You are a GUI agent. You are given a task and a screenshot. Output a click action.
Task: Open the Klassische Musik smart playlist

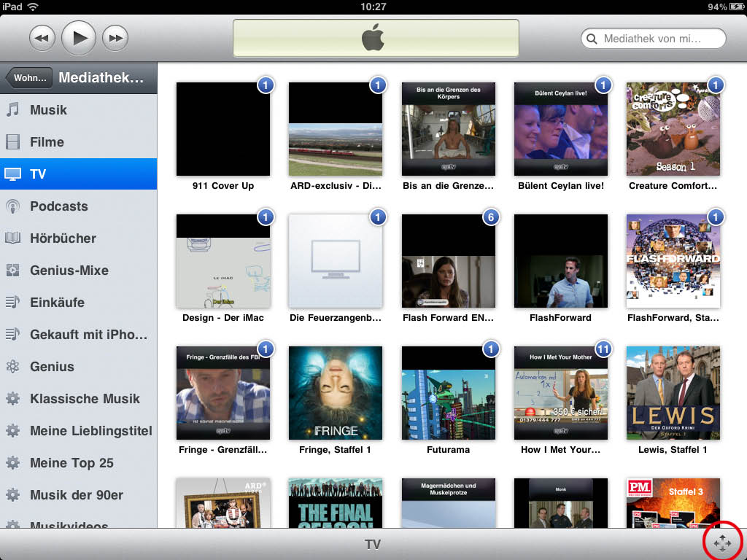tap(79, 399)
